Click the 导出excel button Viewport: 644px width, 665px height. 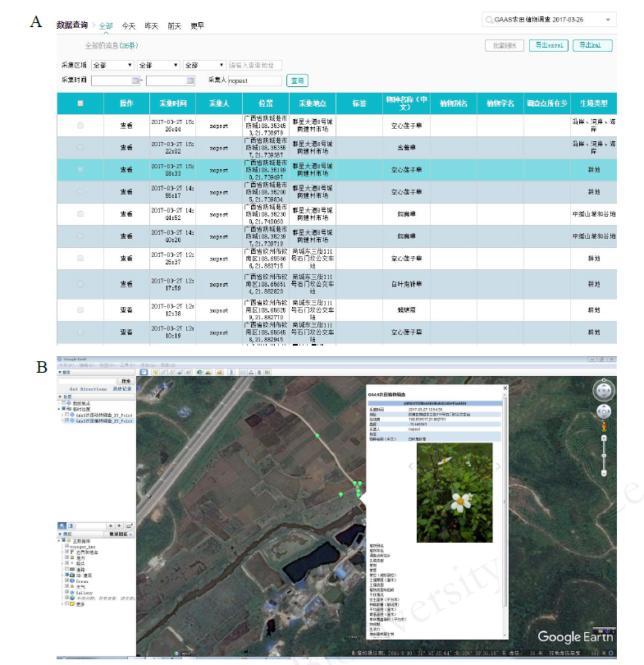tap(549, 45)
